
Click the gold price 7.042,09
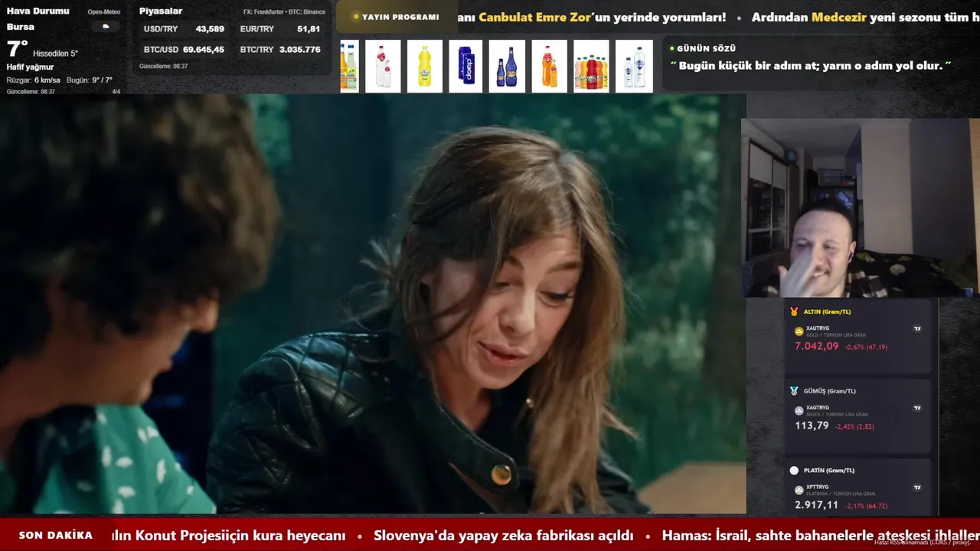(x=817, y=347)
